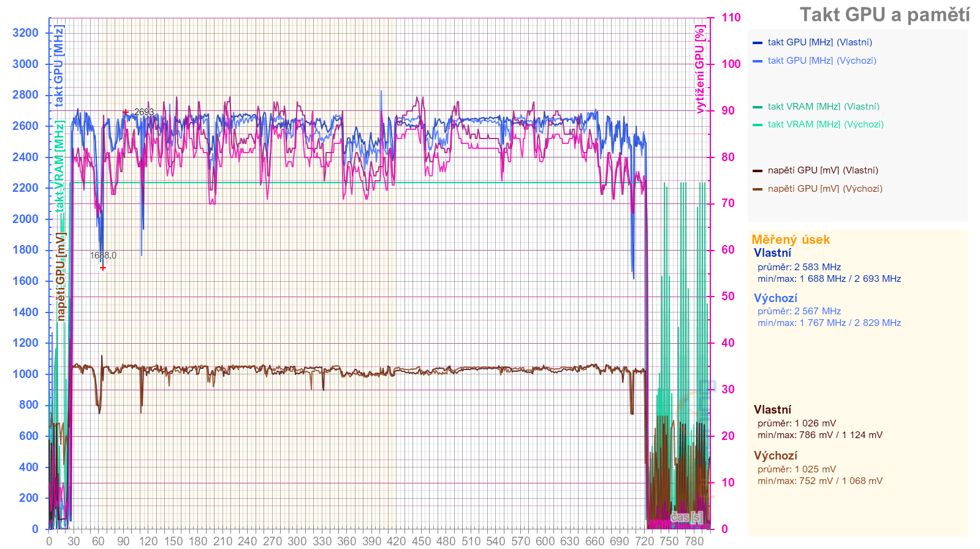
Task: Click green swatch for takt VRAM Vlastní
Action: pyautogui.click(x=758, y=107)
